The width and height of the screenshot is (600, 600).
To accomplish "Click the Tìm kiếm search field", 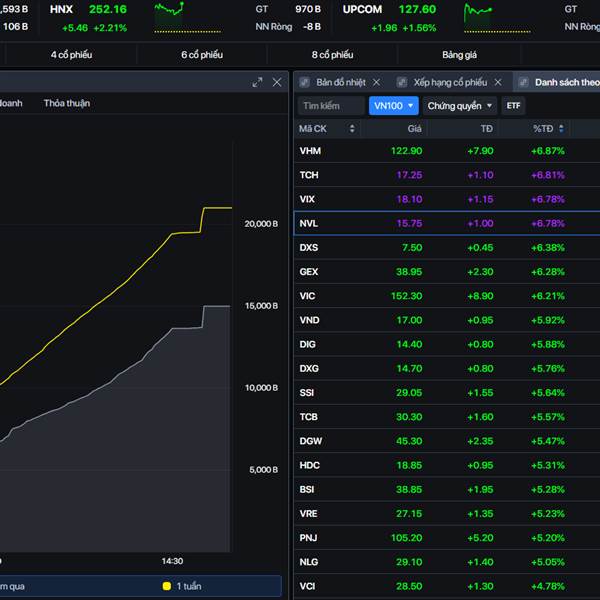I will [330, 106].
